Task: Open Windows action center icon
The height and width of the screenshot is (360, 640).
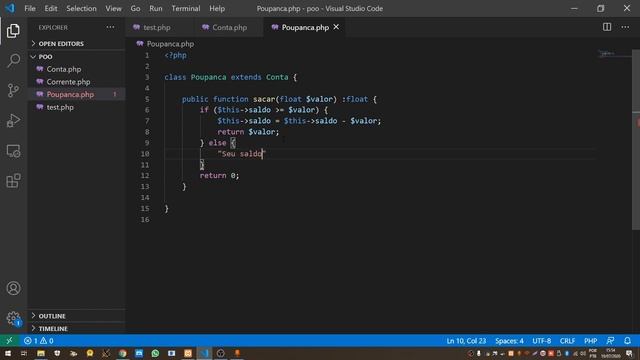Action: (x=629, y=353)
